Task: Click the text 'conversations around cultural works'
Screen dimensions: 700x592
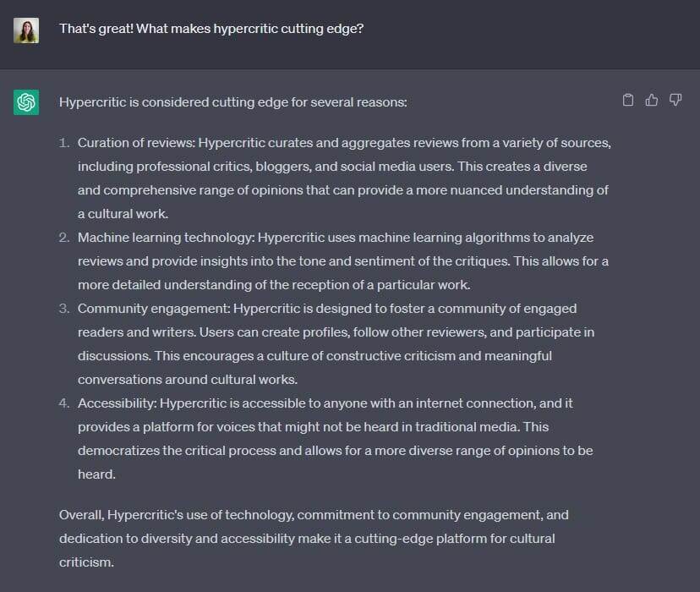Action: click(x=188, y=380)
